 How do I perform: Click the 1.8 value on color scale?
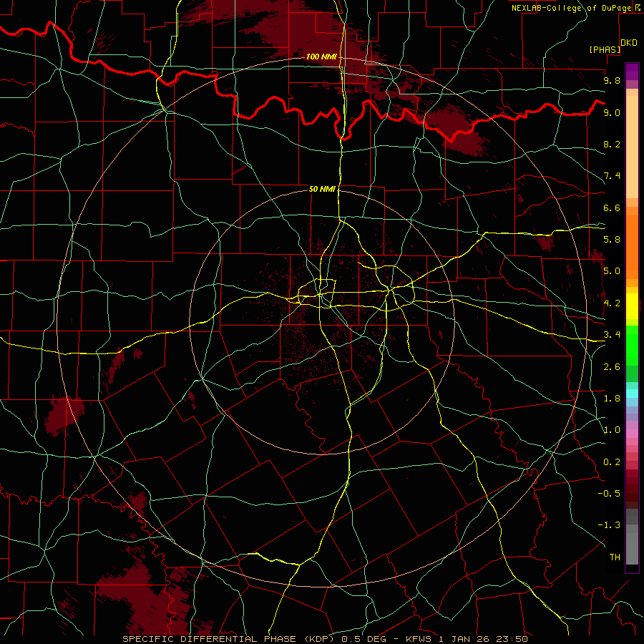tap(612, 399)
